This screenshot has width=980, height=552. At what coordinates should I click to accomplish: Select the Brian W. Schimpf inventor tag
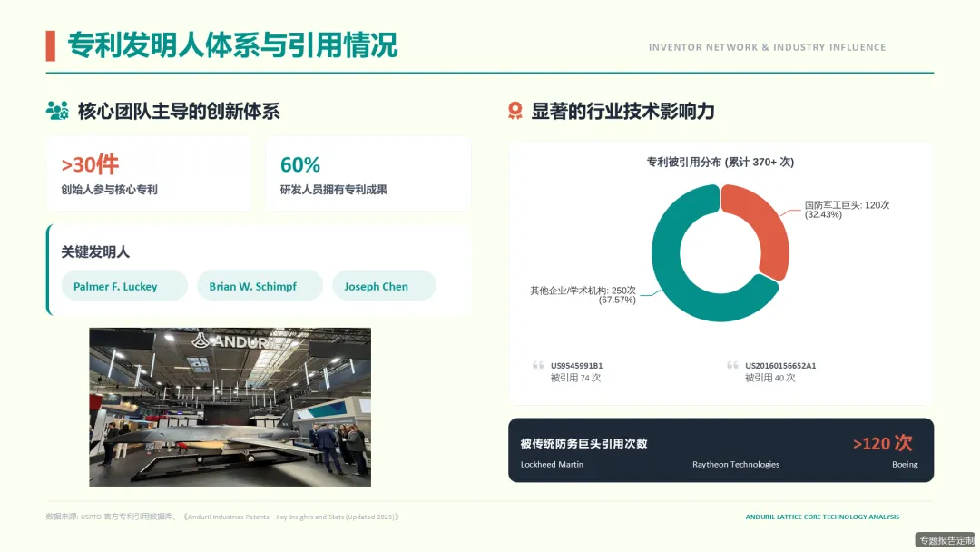tap(260, 286)
